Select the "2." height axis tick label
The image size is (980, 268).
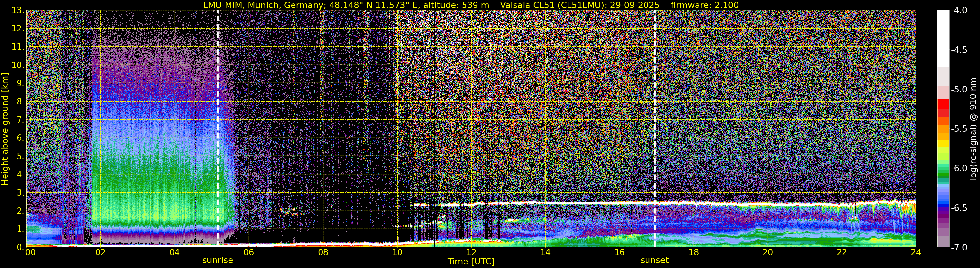tap(20, 211)
